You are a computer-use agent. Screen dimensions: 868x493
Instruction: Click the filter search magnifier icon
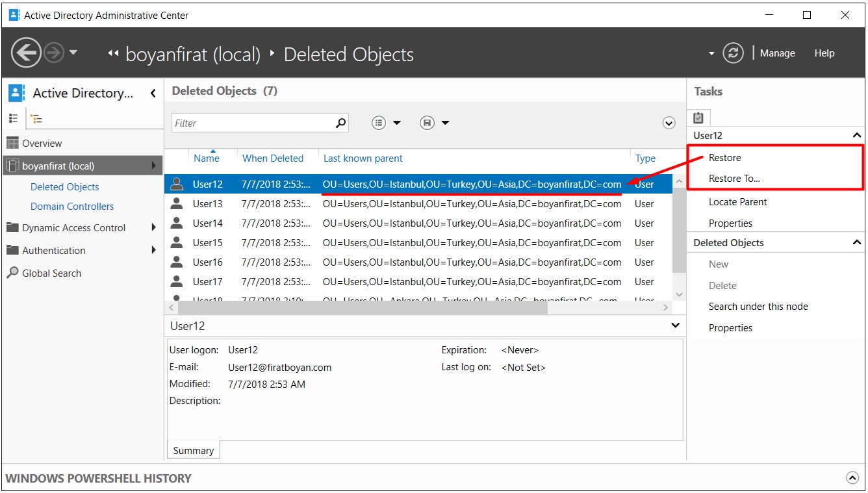coord(341,123)
